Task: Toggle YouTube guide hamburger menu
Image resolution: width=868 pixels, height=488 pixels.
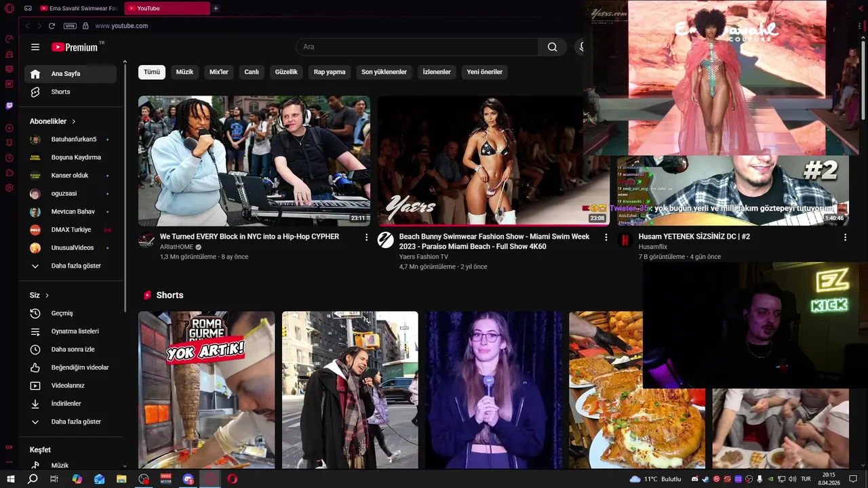Action: coord(35,47)
